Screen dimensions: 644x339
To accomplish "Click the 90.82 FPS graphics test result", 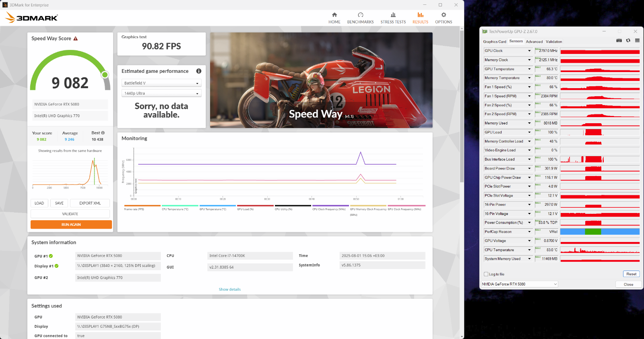I will [x=161, y=46].
